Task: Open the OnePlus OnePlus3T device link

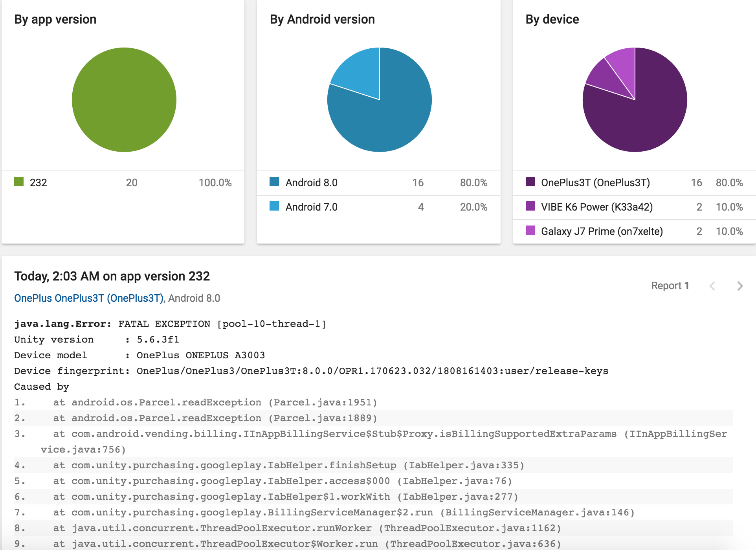Action: [88, 298]
